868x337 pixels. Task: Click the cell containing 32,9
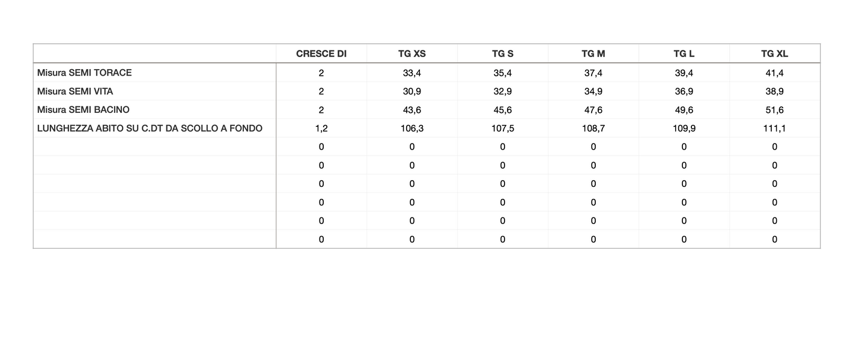(x=502, y=91)
